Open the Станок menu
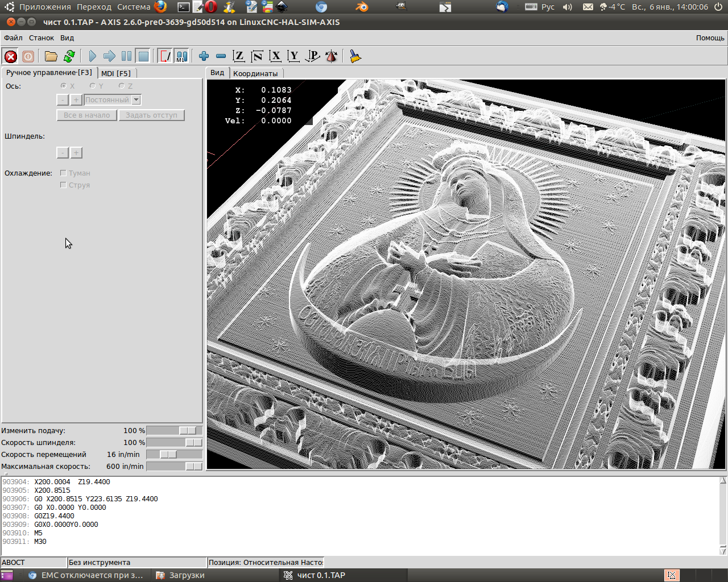The width and height of the screenshot is (728, 582). [x=42, y=38]
